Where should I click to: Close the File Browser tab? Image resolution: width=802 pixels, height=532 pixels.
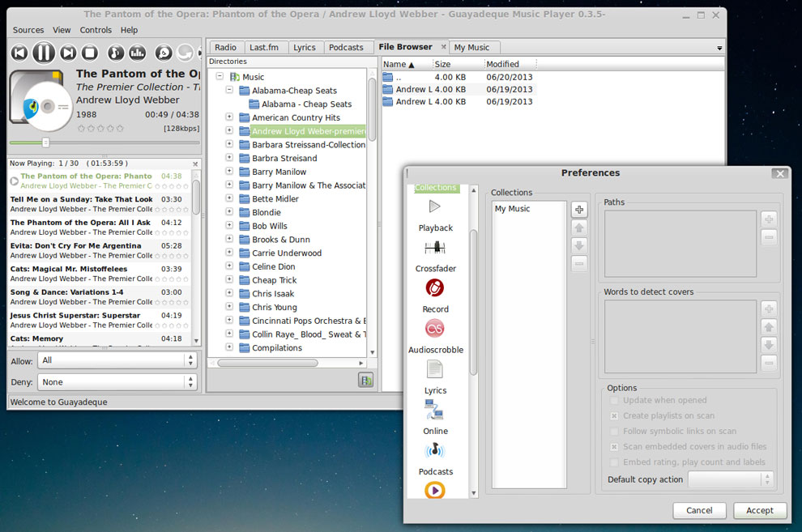click(x=443, y=47)
